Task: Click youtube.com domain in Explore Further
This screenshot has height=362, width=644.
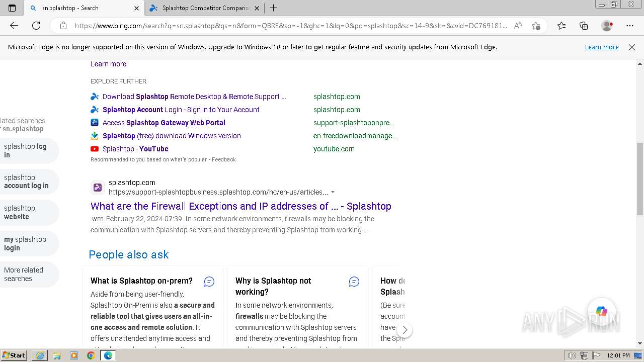Action: point(334,149)
